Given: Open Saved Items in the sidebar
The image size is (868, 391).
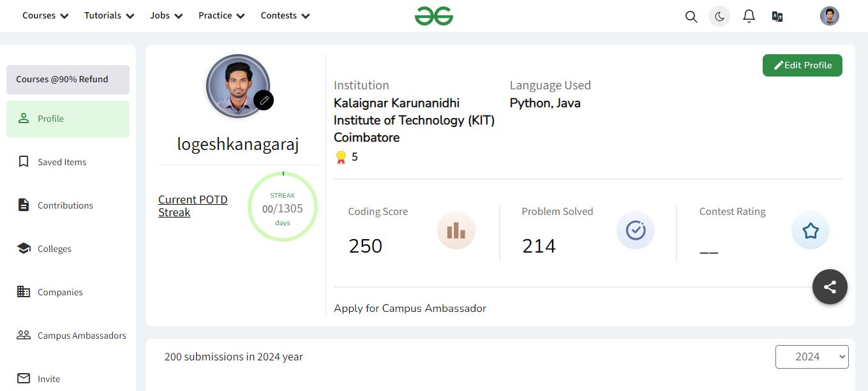Looking at the screenshot, I should (x=68, y=162).
